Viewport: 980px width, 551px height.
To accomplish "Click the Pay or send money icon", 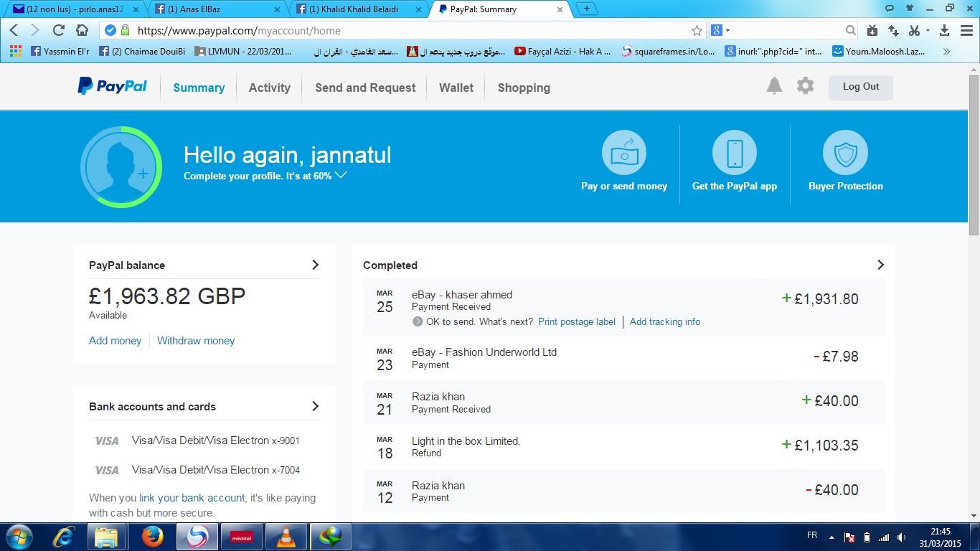I will (623, 153).
